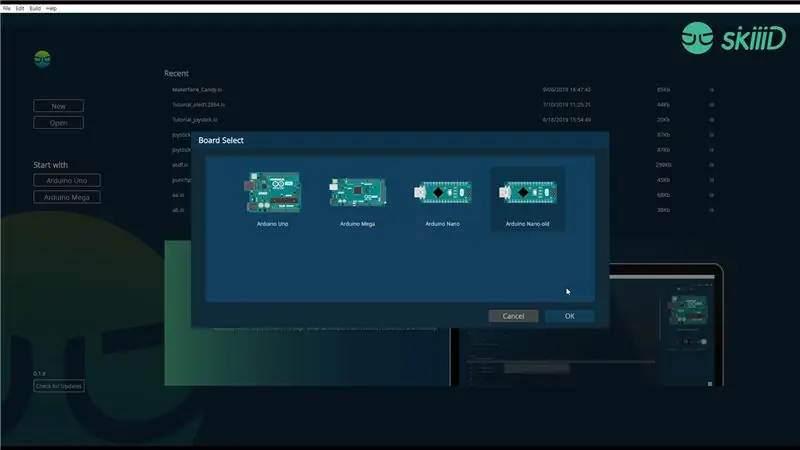Viewport: 800px width, 450px height.
Task: Click the Arduino Uno label text
Action: click(x=272, y=224)
